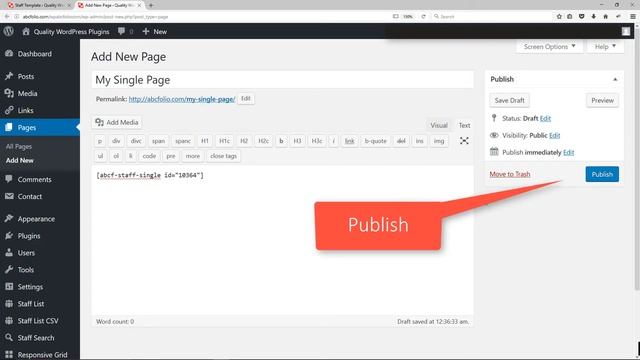
Task: Click Save Draft button
Action: point(509,100)
